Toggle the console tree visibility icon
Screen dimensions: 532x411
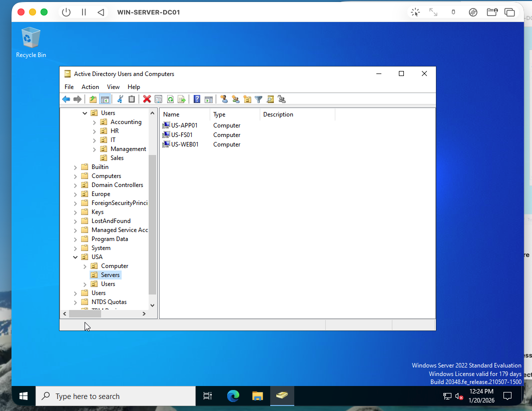105,99
